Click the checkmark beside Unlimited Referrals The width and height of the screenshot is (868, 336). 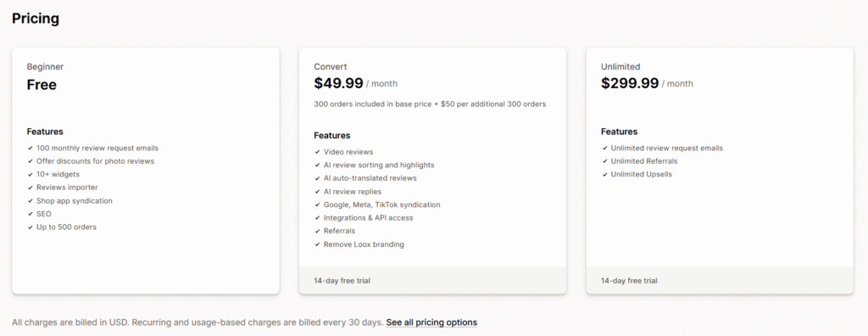tap(604, 161)
